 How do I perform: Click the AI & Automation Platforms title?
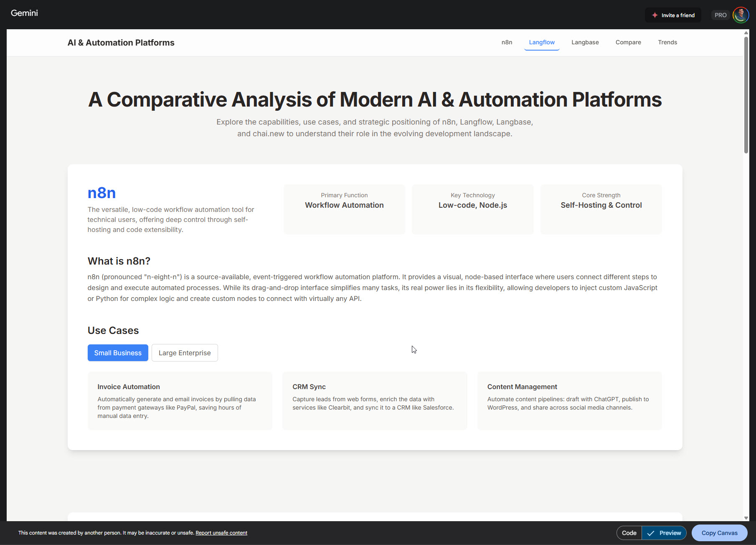121,43
